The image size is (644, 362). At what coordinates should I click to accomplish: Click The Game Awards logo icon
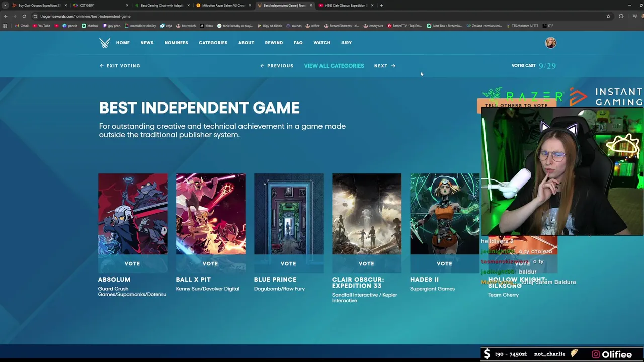[104, 43]
